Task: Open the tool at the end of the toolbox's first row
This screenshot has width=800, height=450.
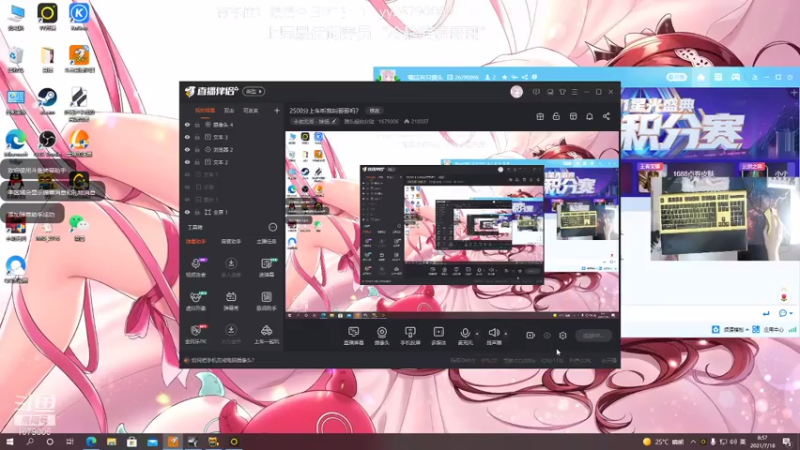Action: coord(266,267)
